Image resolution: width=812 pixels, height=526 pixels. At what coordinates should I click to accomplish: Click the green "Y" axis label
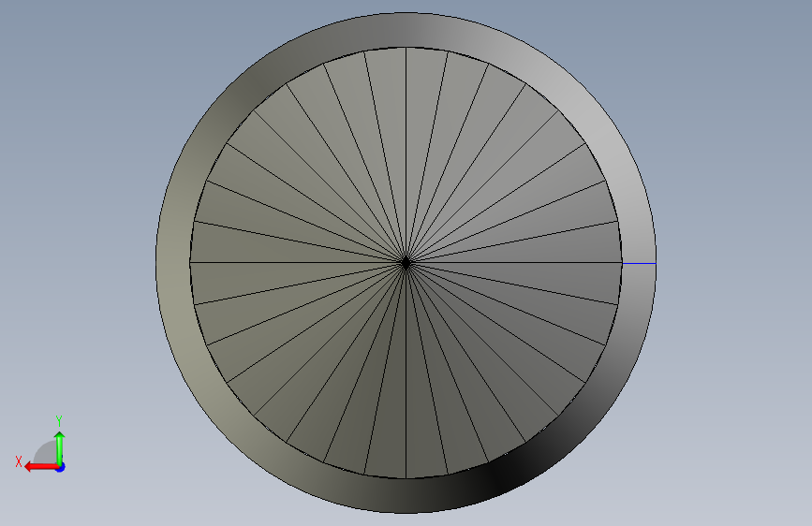[x=59, y=421]
